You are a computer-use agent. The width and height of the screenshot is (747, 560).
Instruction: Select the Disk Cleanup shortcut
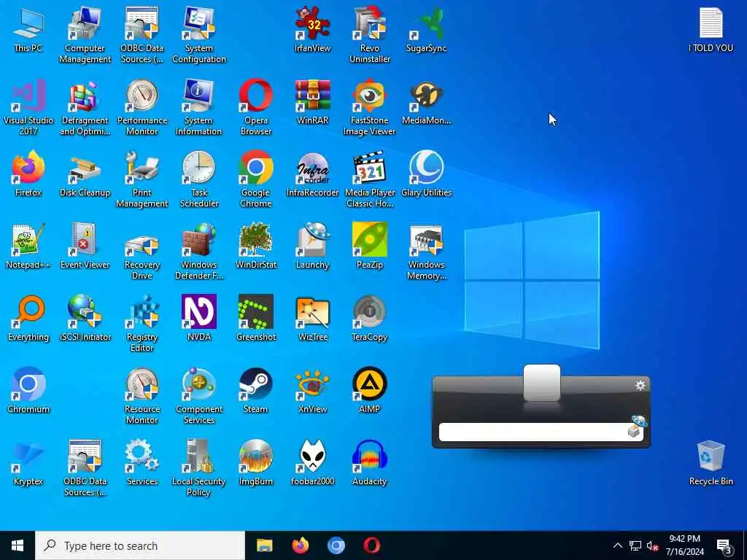[85, 174]
